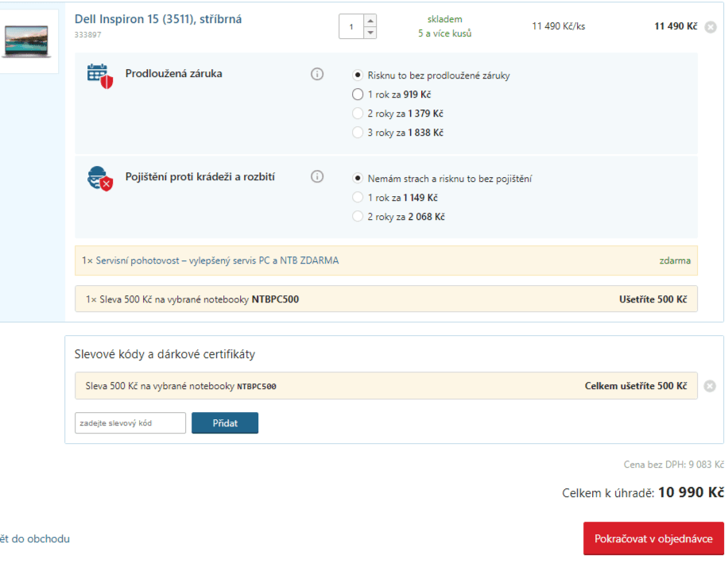The height and width of the screenshot is (563, 728).
Task: Click the 'Prodloužená záruka' section title
Action: [173, 74]
